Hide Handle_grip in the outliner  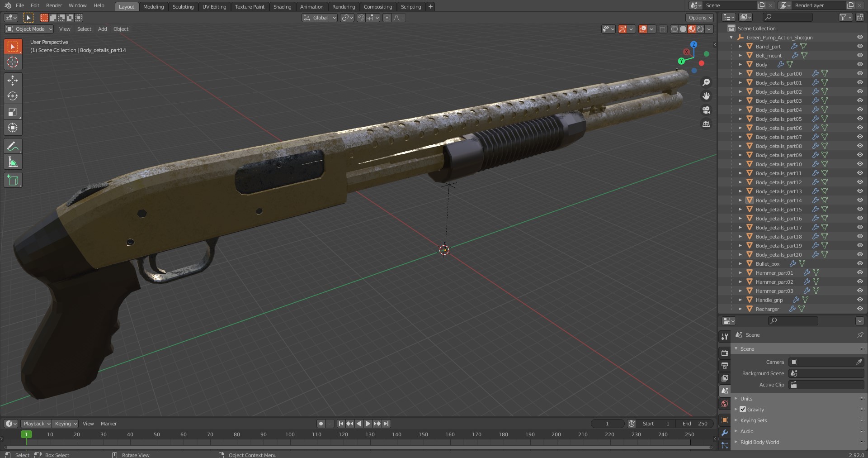[860, 300]
